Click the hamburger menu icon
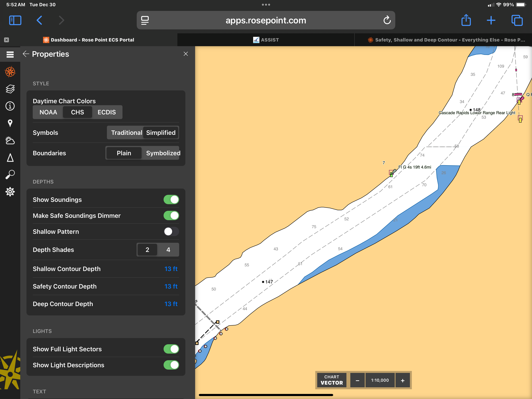This screenshot has width=532, height=399. point(10,54)
